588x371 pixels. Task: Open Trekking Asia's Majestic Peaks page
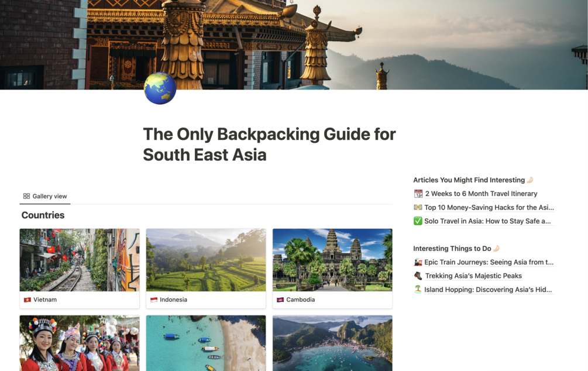[473, 276]
